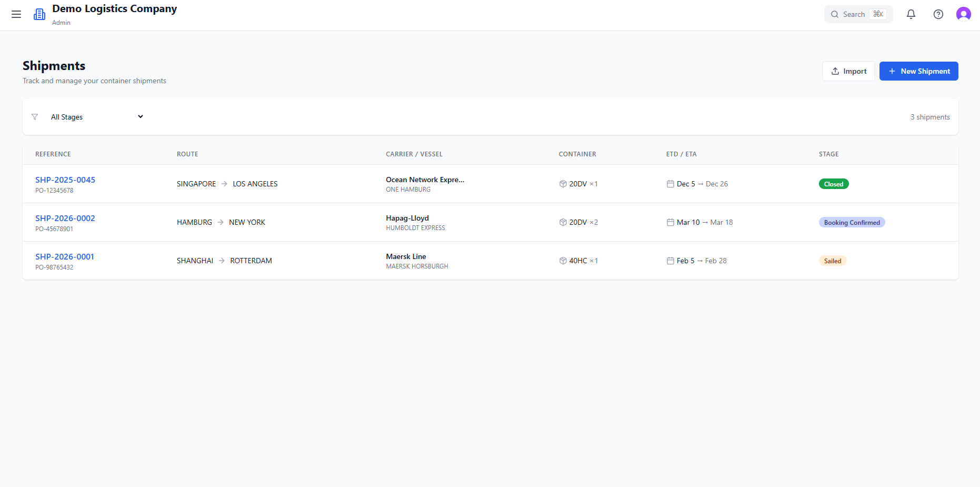Viewport: 980px width, 487px height.
Task: Click the filter funnel icon in the filter bar
Action: tap(35, 116)
